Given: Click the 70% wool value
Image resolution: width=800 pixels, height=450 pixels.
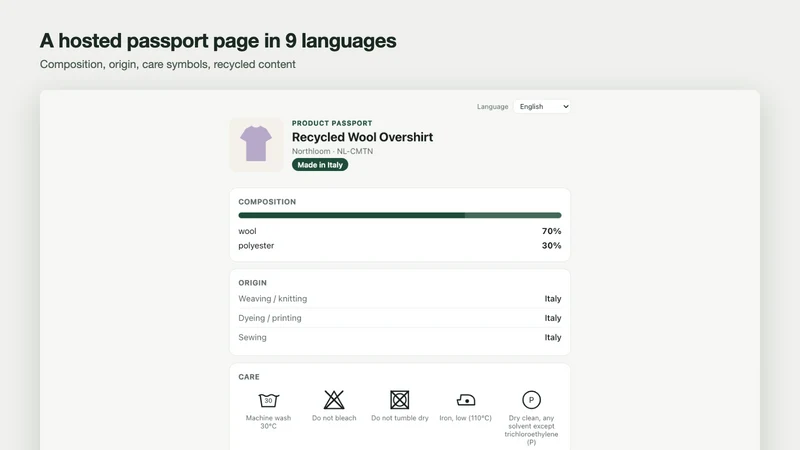Looking at the screenshot, I should 551,231.
